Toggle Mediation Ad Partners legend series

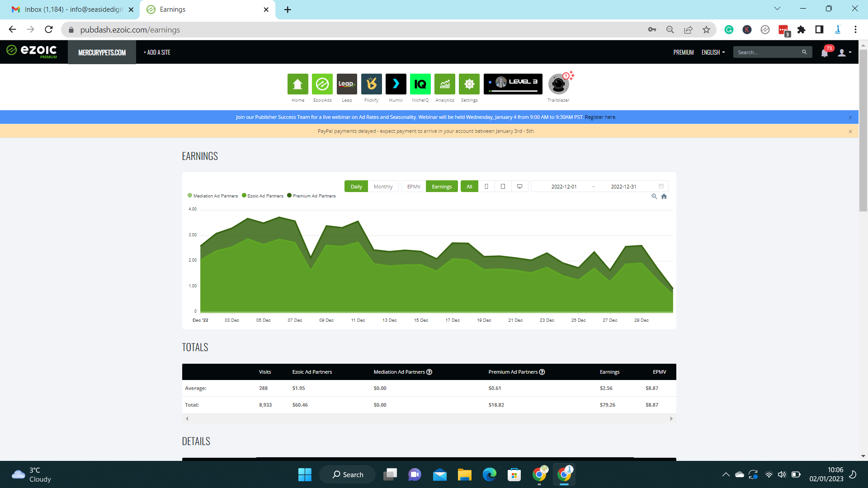click(212, 196)
